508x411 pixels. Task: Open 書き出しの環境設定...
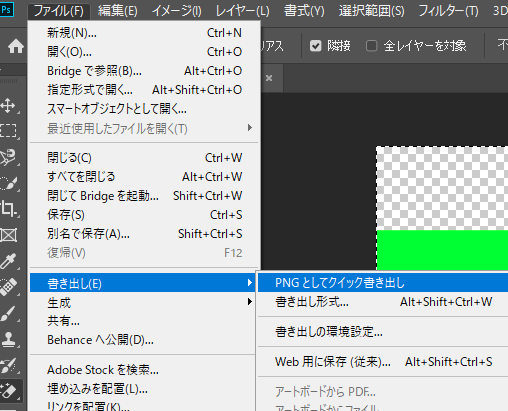click(x=383, y=332)
